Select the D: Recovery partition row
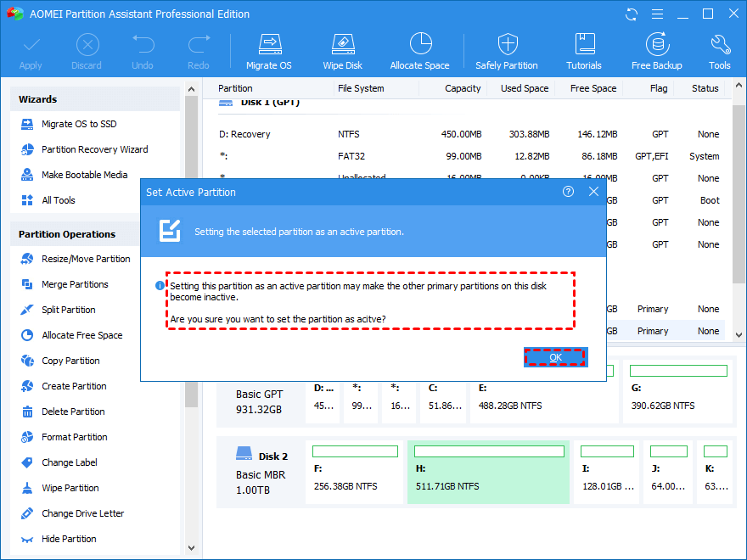The height and width of the screenshot is (560, 747). [469, 134]
